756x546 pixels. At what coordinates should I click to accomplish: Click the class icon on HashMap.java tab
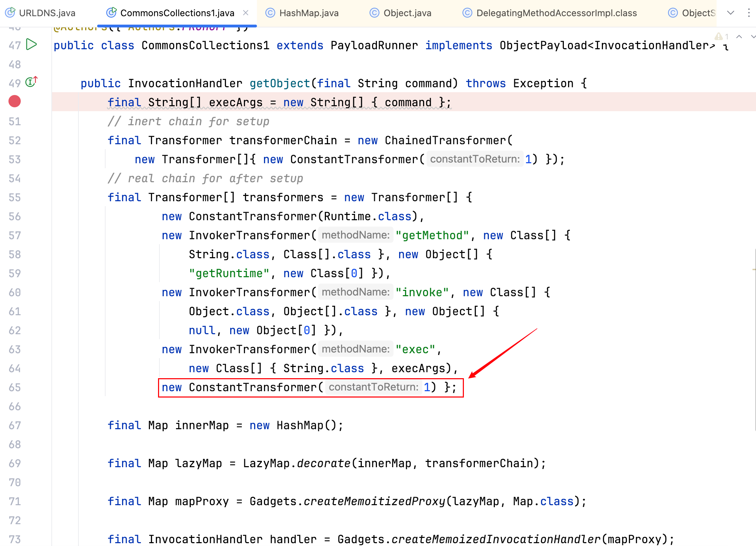coord(270,13)
